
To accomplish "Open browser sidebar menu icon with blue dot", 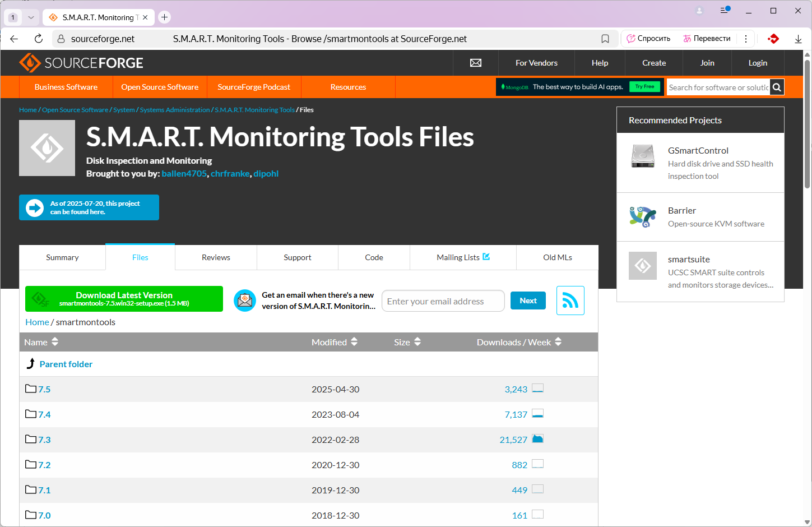I will click(x=725, y=11).
